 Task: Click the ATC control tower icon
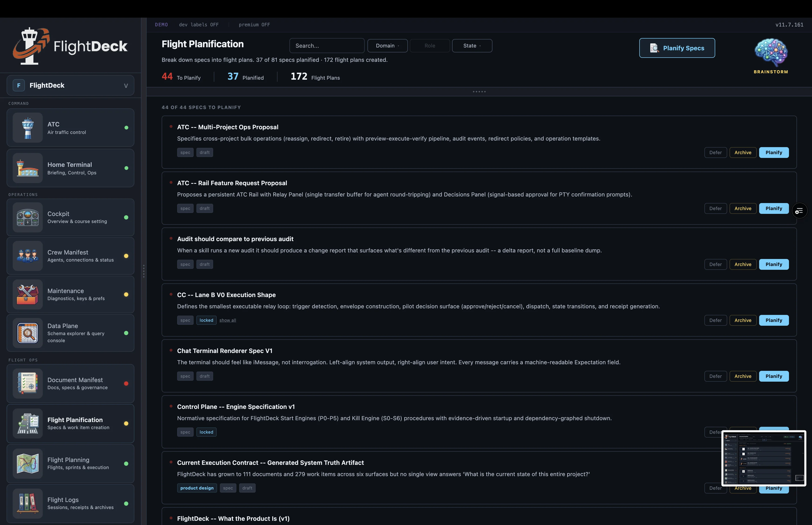(27, 128)
